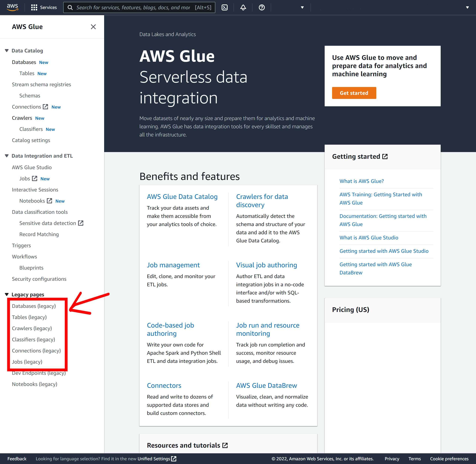Launch the CloudShell terminal icon
Screen dimensions: 476x464
[224, 8]
